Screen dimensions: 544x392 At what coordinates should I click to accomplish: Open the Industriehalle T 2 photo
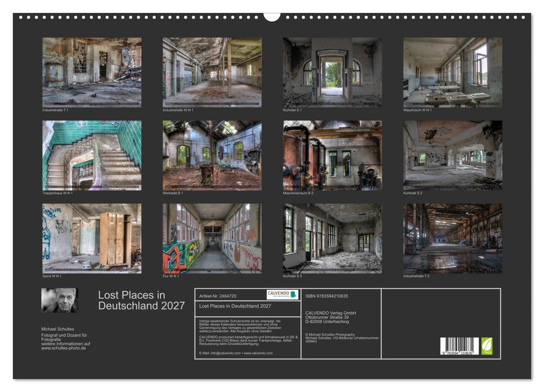(x=453, y=239)
